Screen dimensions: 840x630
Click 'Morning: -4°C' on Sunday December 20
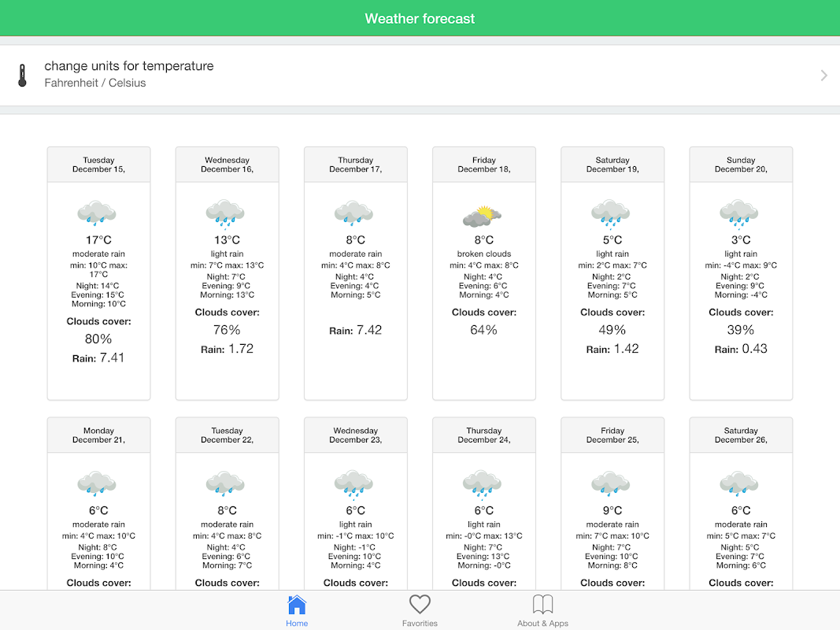741,295
